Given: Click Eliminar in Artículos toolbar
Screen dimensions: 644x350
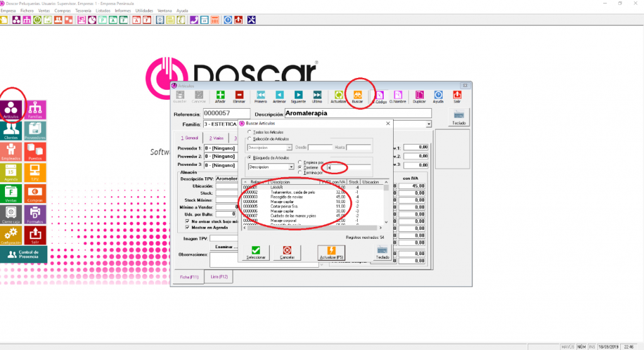Looking at the screenshot, I should tap(239, 97).
